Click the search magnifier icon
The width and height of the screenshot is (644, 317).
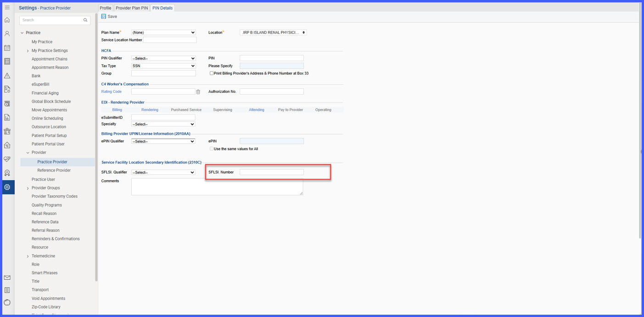[x=85, y=20]
